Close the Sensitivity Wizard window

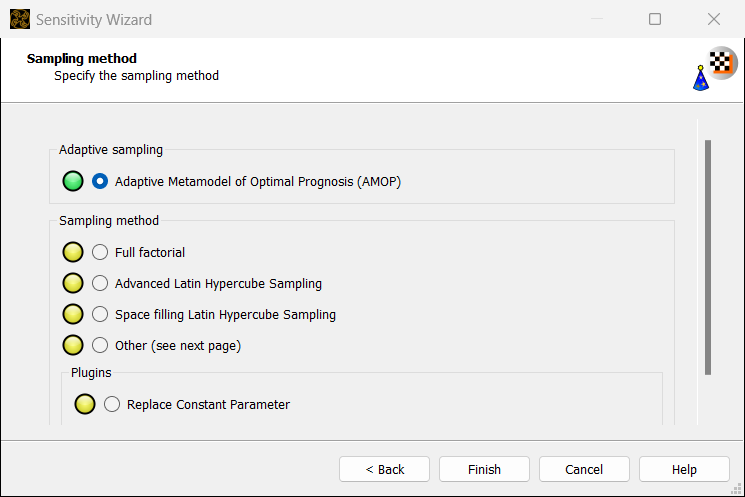click(714, 19)
